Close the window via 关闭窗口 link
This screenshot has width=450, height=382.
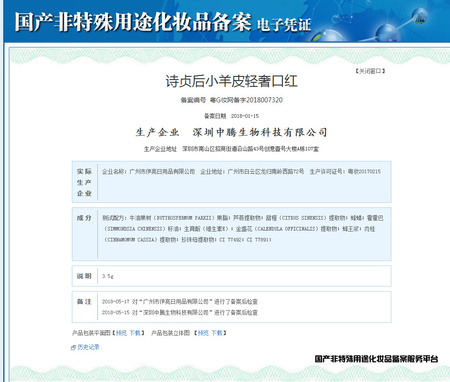[x=370, y=71]
